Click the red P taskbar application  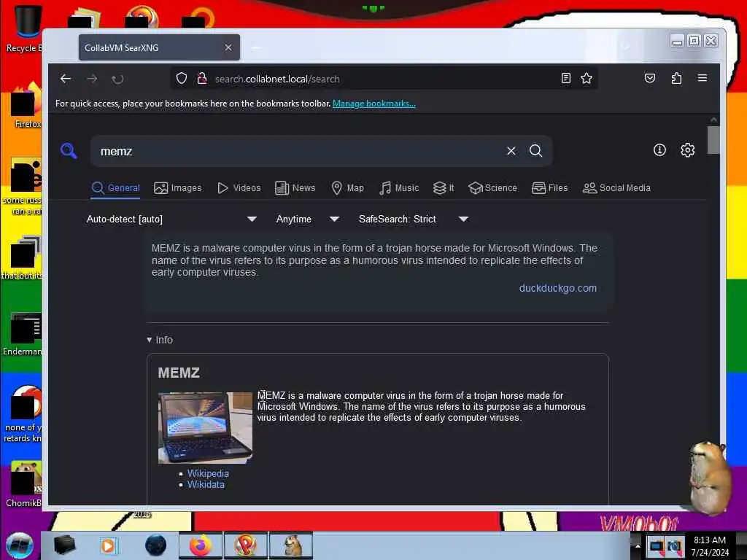coord(246,545)
